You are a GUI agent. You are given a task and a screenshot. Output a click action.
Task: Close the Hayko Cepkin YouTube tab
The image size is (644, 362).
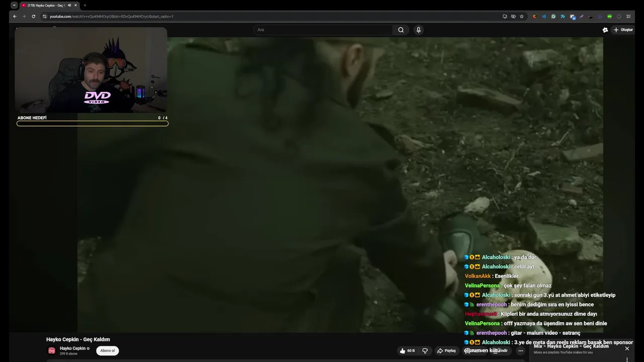75,6
